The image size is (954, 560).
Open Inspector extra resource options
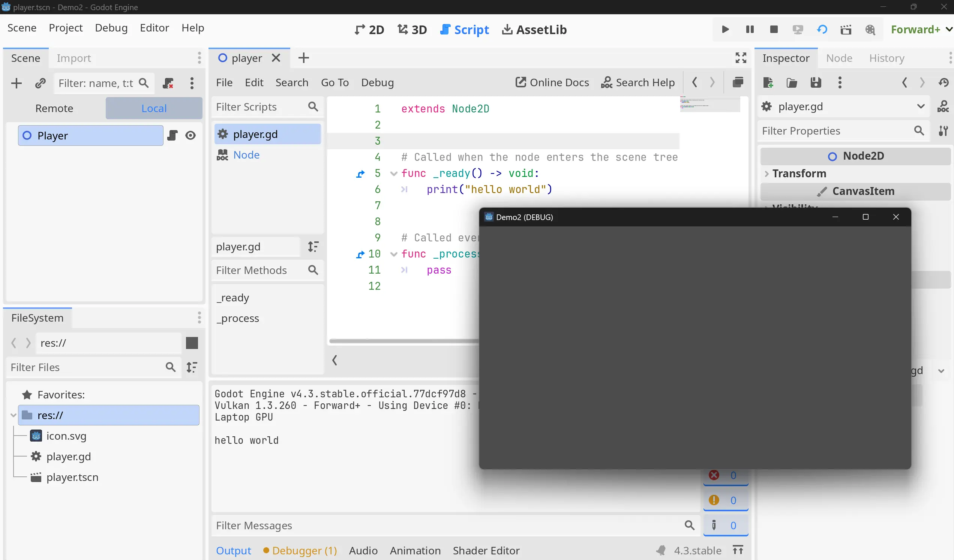click(840, 82)
